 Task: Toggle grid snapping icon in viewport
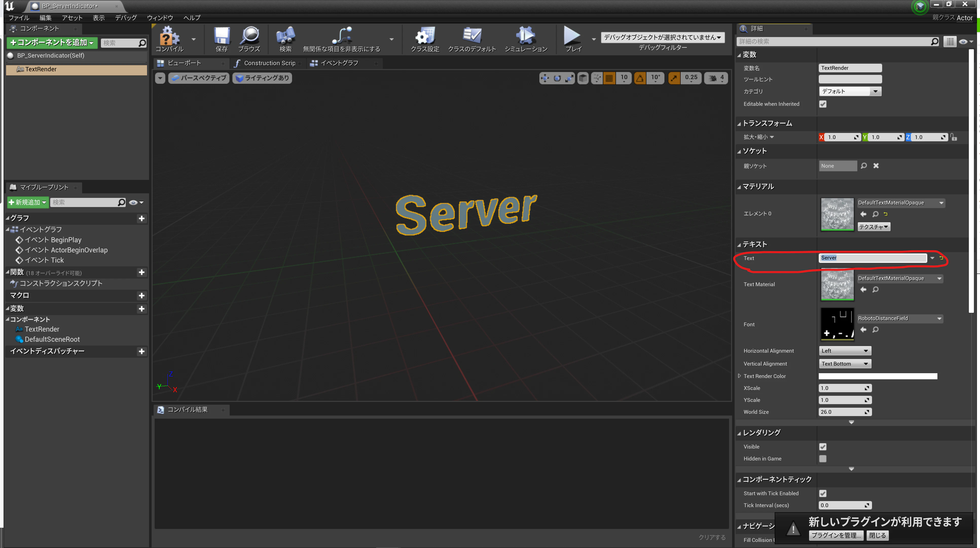pyautogui.click(x=609, y=78)
